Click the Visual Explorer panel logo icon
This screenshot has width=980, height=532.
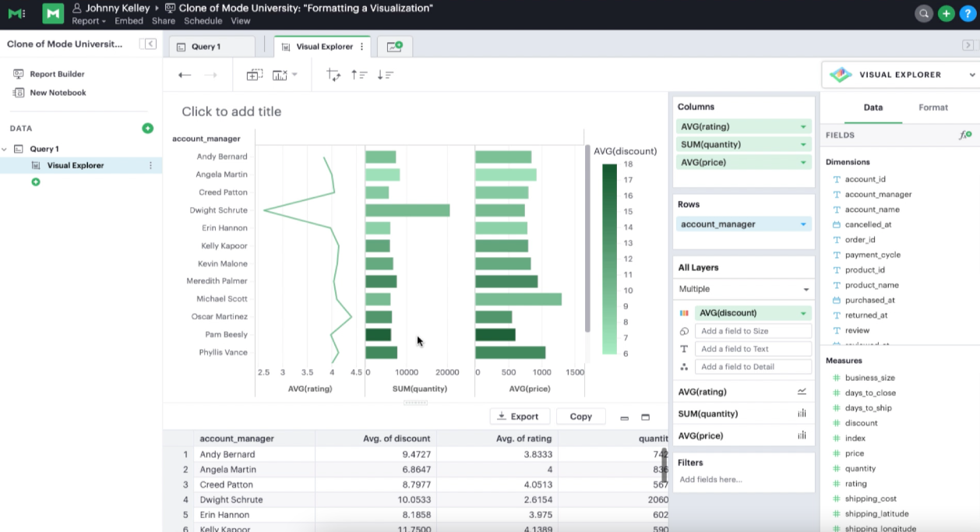point(840,75)
